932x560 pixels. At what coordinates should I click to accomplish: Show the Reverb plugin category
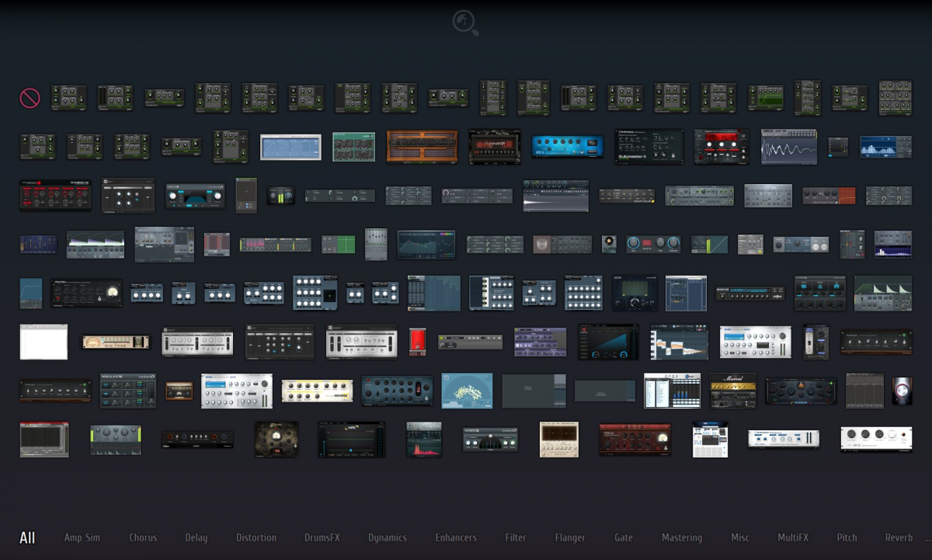point(899,537)
